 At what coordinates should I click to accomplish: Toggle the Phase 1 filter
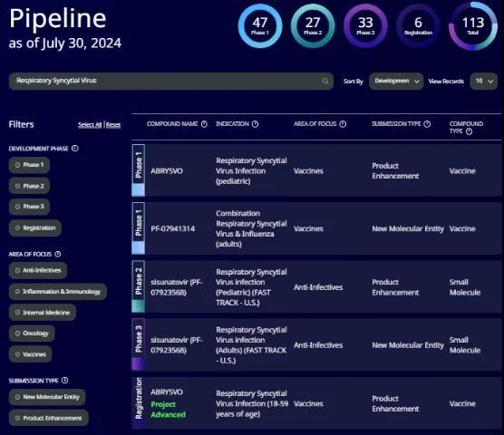point(29,165)
